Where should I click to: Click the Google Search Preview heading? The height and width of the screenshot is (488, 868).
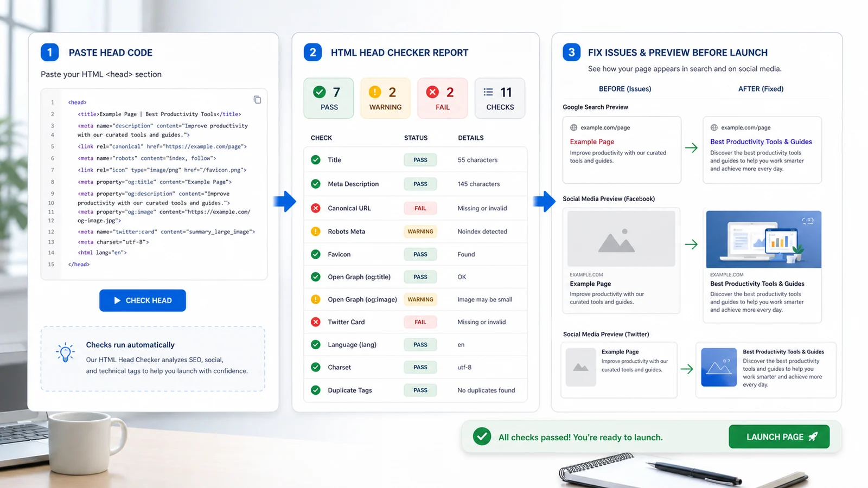(x=595, y=107)
